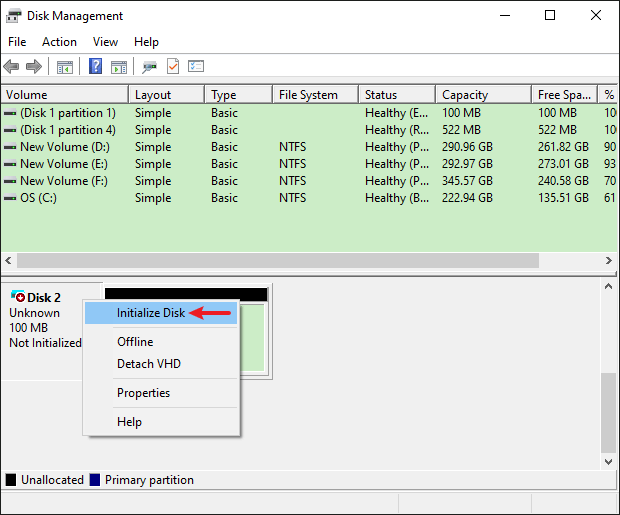Select drive icon of Disk 1 partition 4
Viewport: 620px width, 515px height.
pyautogui.click(x=10, y=130)
